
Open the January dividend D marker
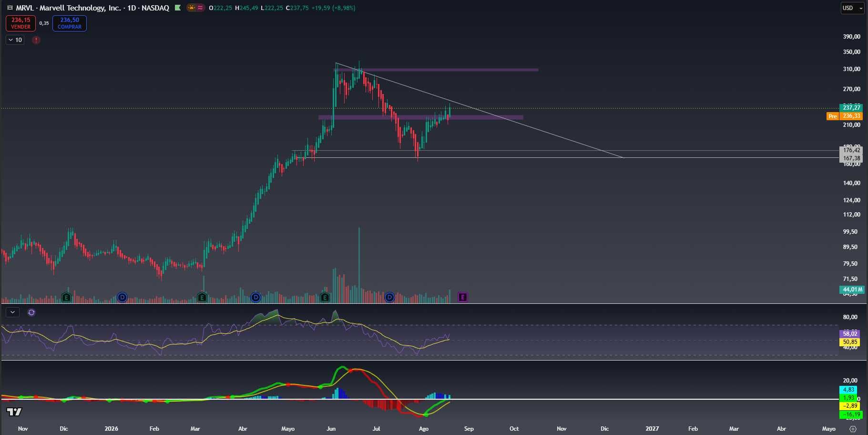tap(122, 298)
